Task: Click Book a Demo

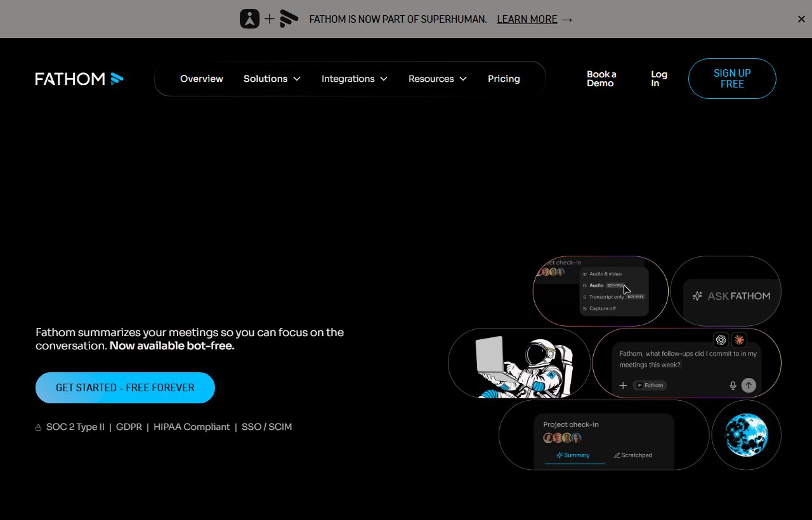Action: tap(601, 79)
